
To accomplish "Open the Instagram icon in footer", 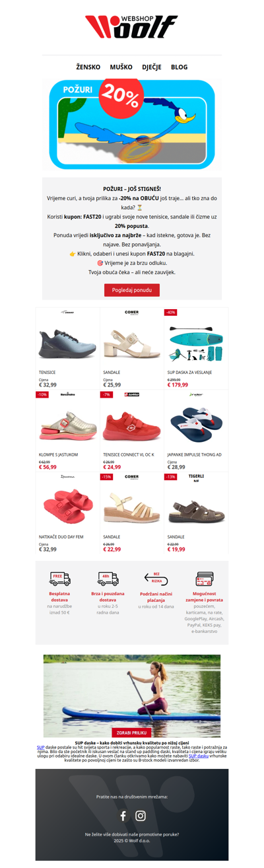I will pos(141,815).
